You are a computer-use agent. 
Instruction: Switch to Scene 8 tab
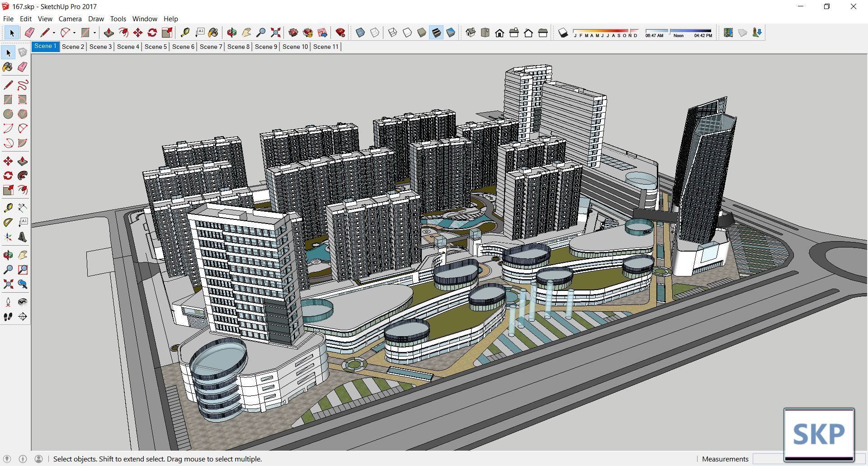[238, 47]
